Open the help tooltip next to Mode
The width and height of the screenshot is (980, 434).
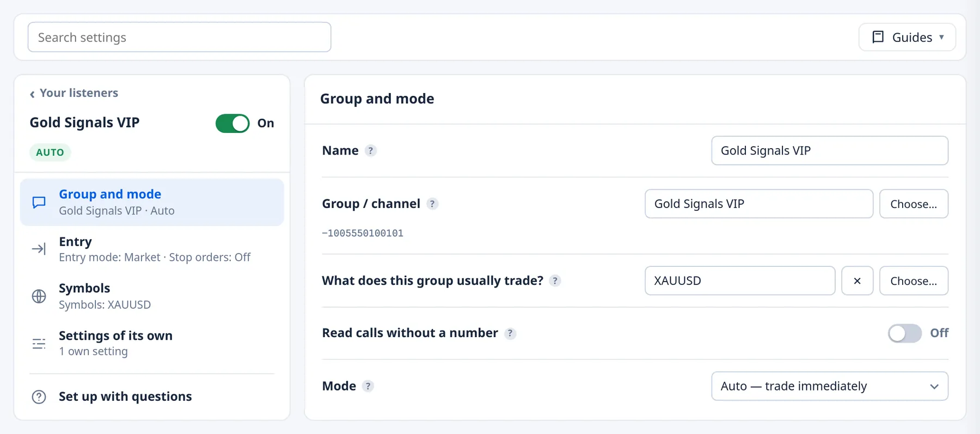coord(368,387)
